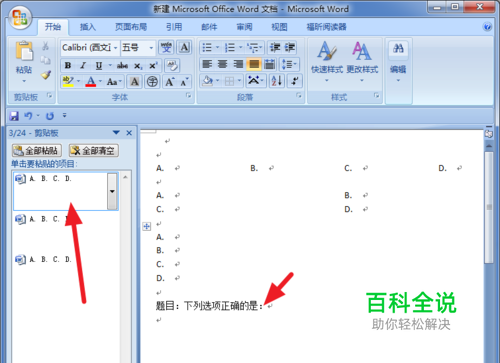Switch to the 插入 tab
Viewport: 500px width, 363px height.
tap(88, 27)
